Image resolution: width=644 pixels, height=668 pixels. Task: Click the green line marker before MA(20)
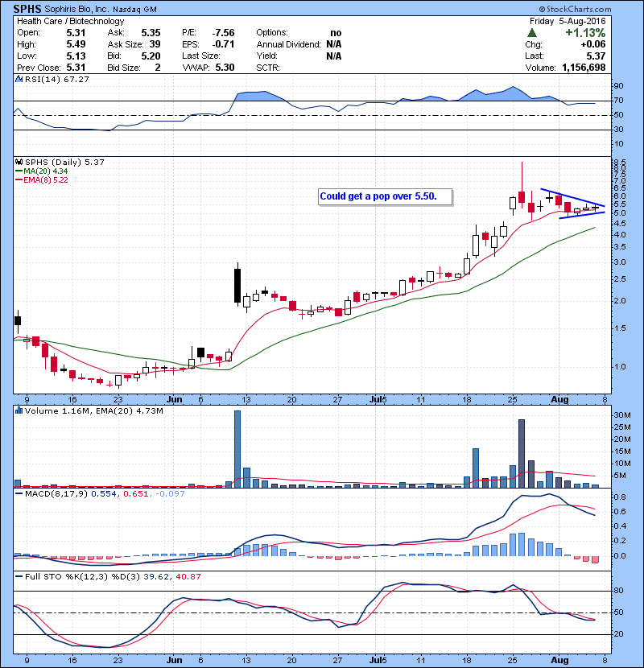pyautogui.click(x=19, y=171)
